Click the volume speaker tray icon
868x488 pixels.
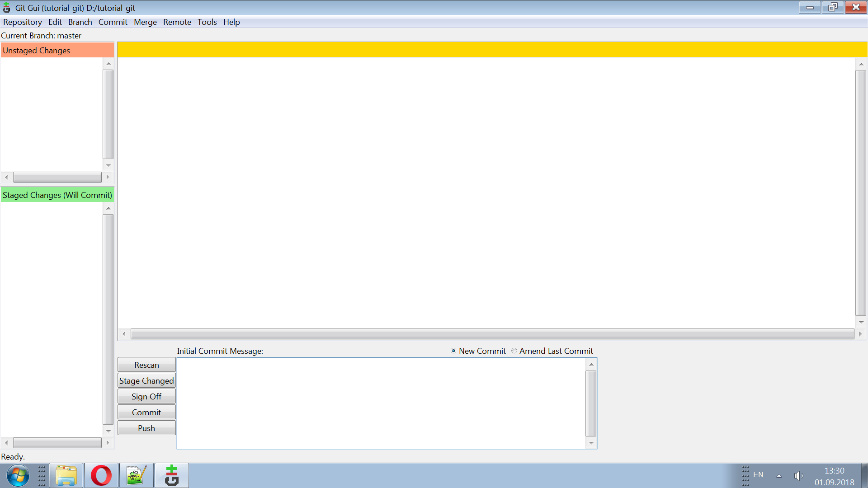pos(798,475)
